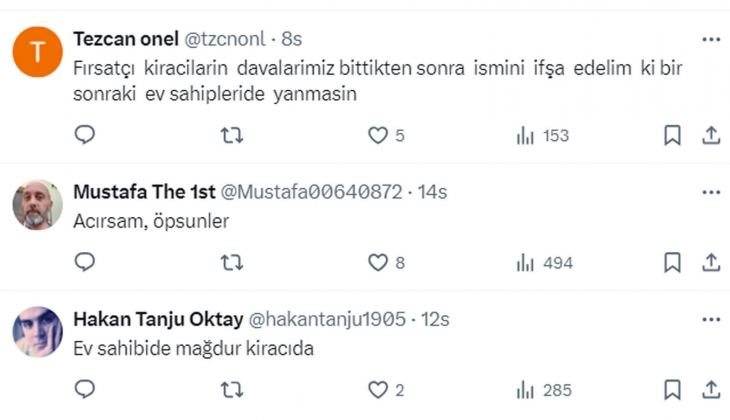The height and width of the screenshot is (420, 730).
Task: Open more options on Hakan's tweet
Action: pyautogui.click(x=711, y=319)
